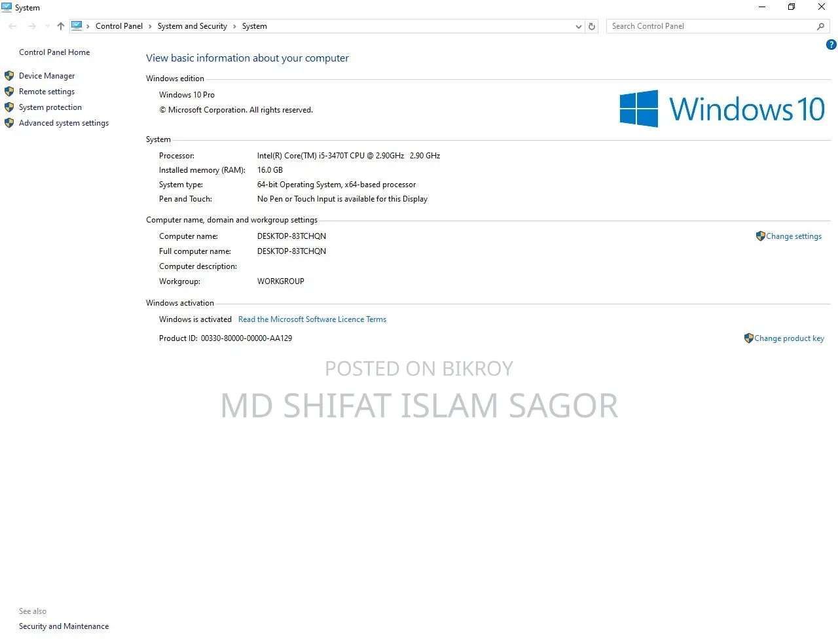838x644 pixels.
Task: Expand the chevron before Control Panel breadcrumb
Action: coord(88,26)
